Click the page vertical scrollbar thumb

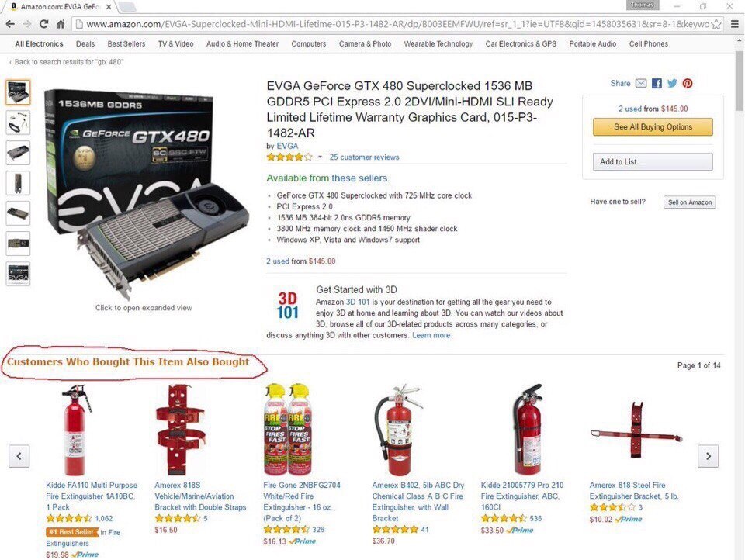pyautogui.click(x=740, y=81)
